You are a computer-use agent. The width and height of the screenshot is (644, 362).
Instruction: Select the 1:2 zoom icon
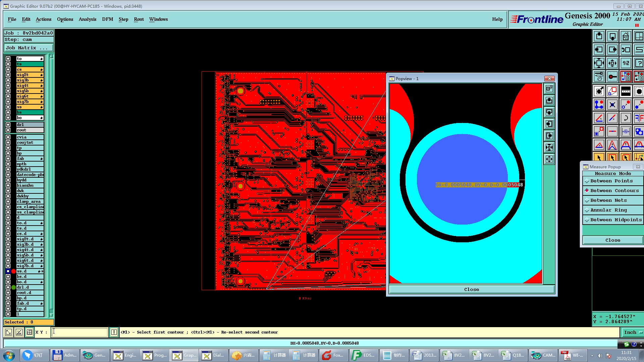click(x=626, y=63)
